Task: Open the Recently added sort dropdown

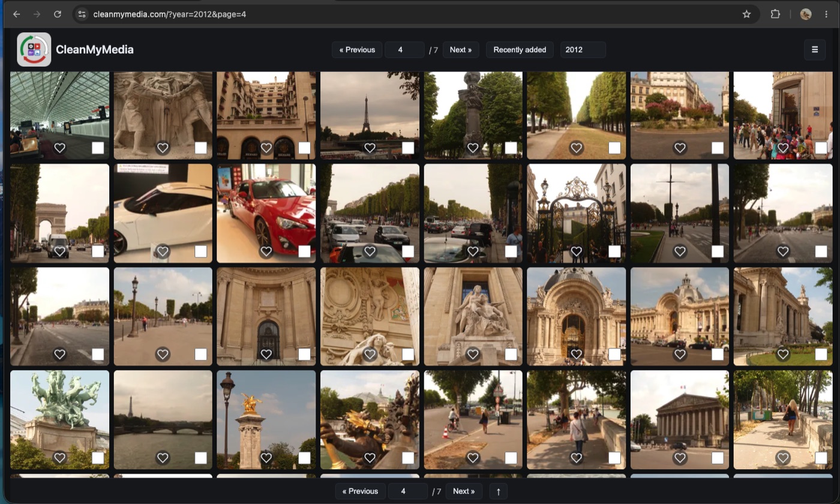Action: pyautogui.click(x=520, y=50)
